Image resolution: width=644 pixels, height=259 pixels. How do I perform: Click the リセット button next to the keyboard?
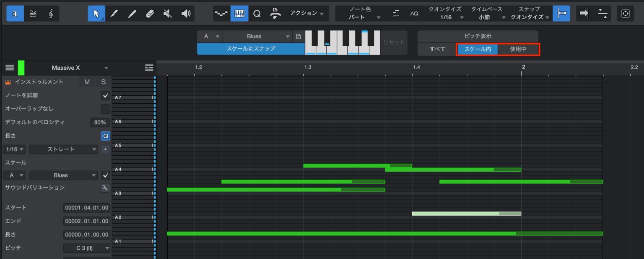pos(394,42)
